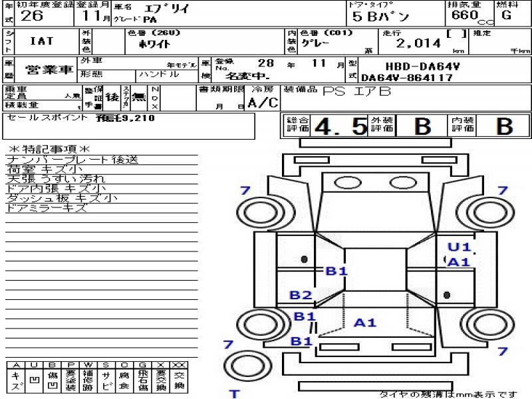532x399 pixels.
Task: Click the mileage value 2,014
Action: pyautogui.click(x=418, y=43)
